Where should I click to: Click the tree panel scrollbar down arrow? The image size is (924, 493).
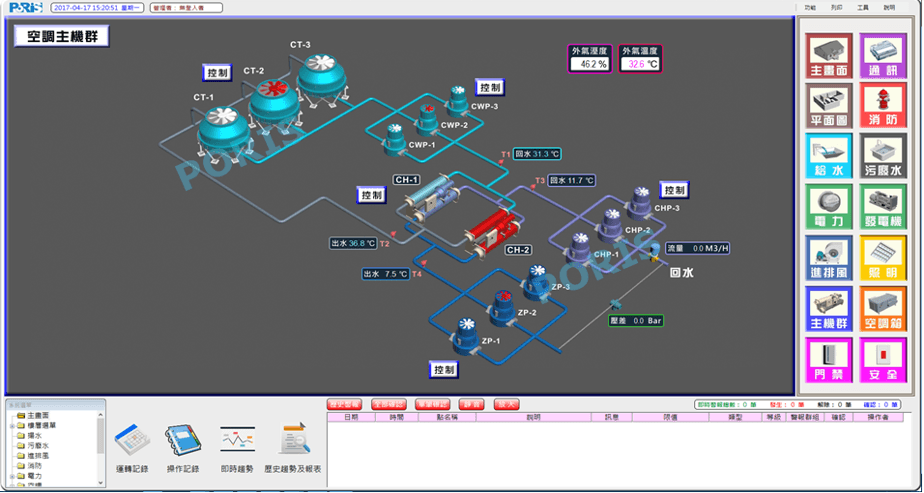[101, 482]
